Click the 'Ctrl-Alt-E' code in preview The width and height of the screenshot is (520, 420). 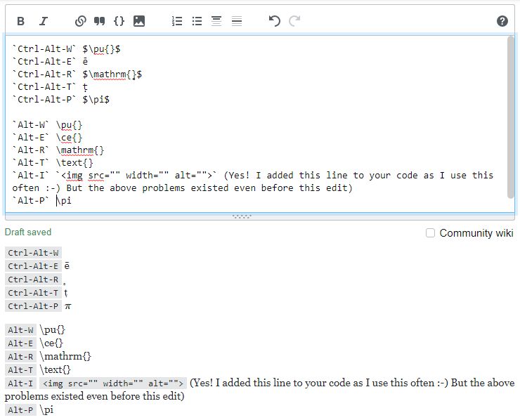click(x=33, y=266)
